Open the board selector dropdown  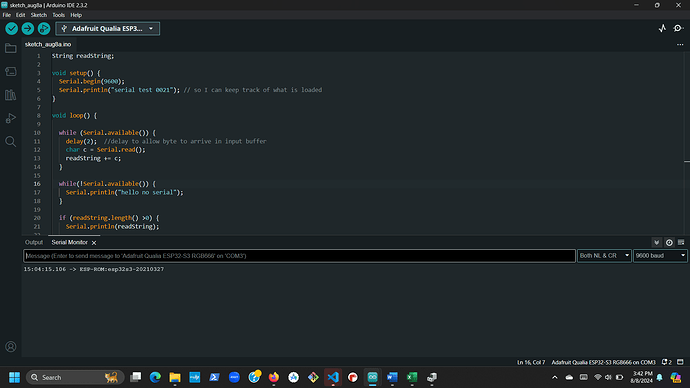[107, 29]
